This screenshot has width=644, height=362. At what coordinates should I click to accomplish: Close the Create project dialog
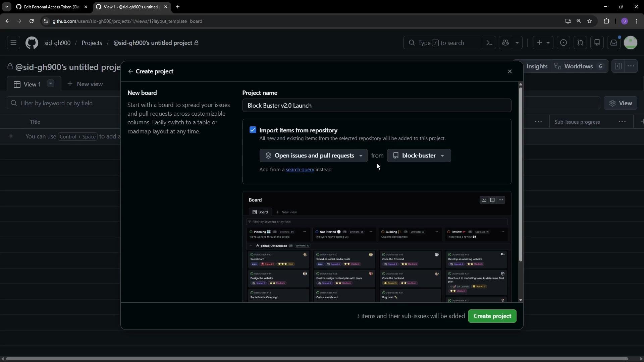(509, 71)
